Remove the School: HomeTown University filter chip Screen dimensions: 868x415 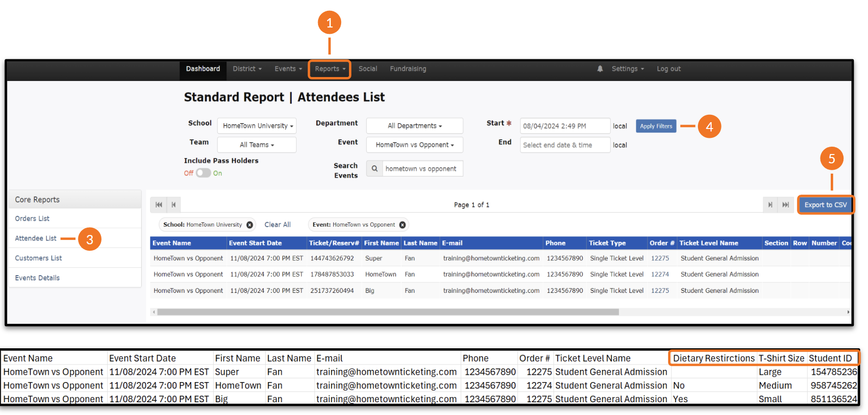[x=249, y=225]
